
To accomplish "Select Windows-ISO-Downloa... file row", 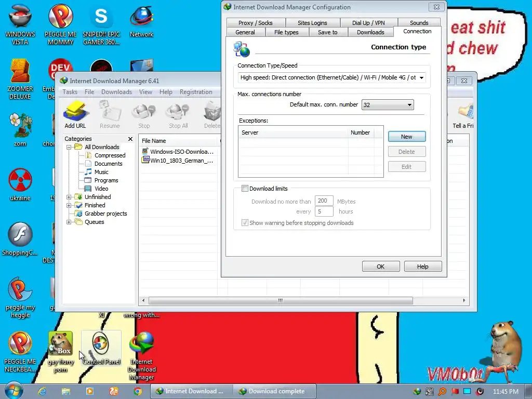I will (178, 152).
